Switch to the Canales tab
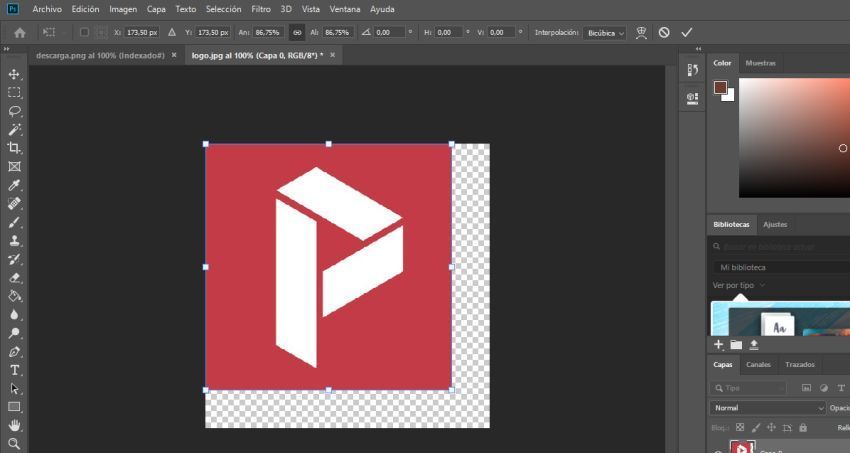Image resolution: width=850 pixels, height=453 pixels. (x=758, y=365)
